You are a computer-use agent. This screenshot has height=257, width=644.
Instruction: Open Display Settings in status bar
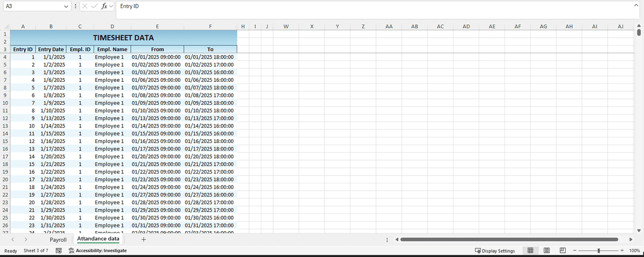pos(495,251)
